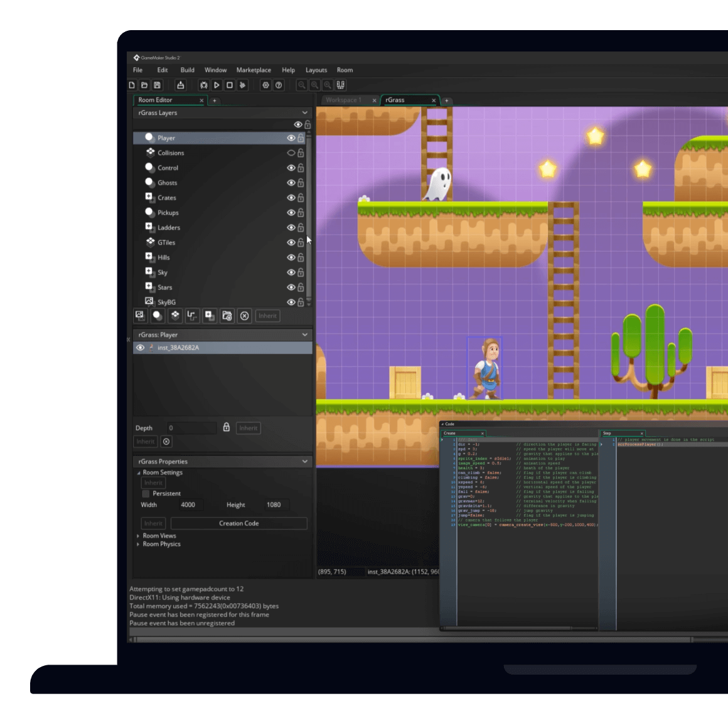The height and width of the screenshot is (728, 728).
Task: Switch to the Workspace 1 tab
Action: pyautogui.click(x=343, y=100)
